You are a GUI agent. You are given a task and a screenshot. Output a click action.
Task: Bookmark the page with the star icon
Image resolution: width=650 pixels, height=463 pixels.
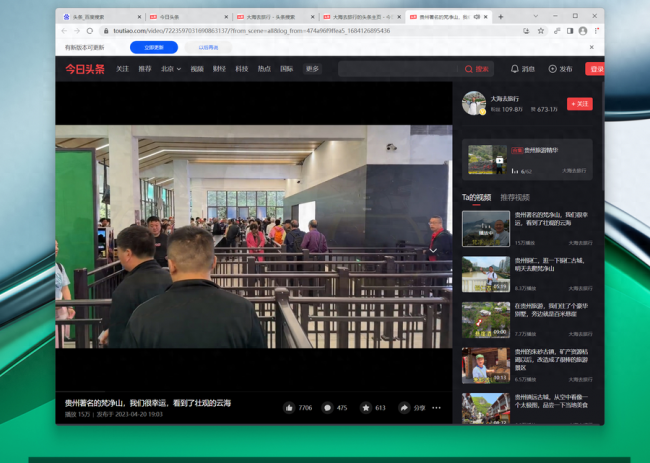(541, 31)
